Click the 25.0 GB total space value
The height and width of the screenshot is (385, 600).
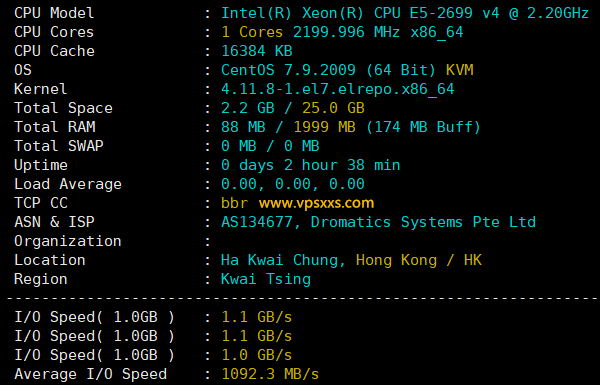[x=333, y=108]
